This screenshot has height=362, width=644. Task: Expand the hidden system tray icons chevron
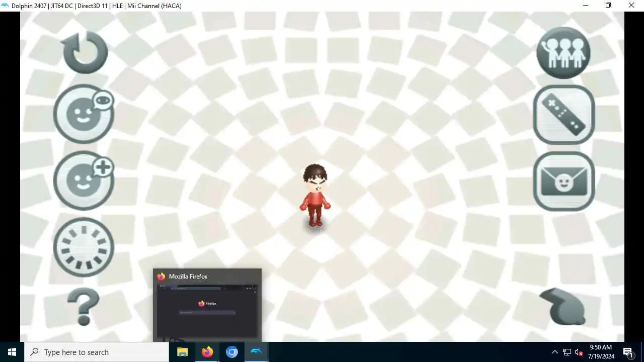(x=554, y=352)
